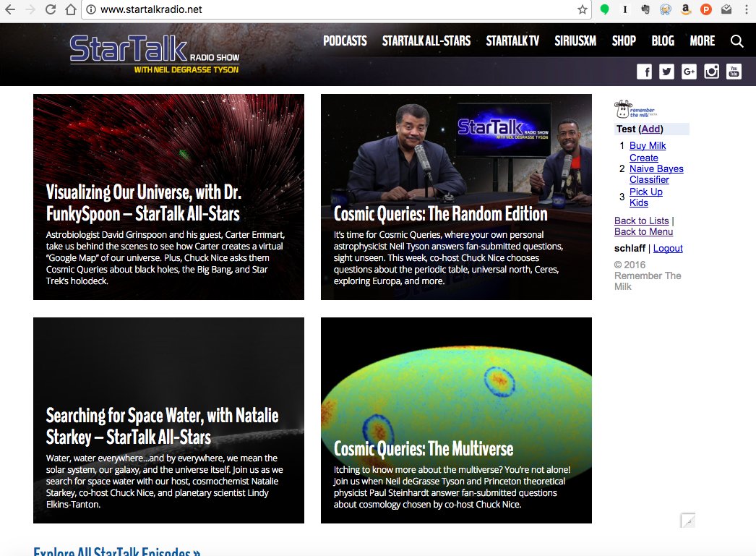The height and width of the screenshot is (556, 756).
Task: Open the Chrome three-dot menu
Action: (x=747, y=9)
